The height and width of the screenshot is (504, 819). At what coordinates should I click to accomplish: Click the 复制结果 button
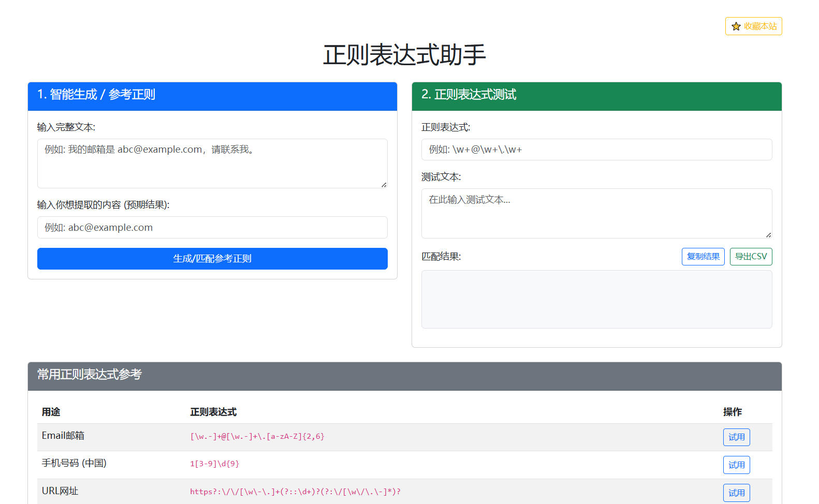[703, 257]
